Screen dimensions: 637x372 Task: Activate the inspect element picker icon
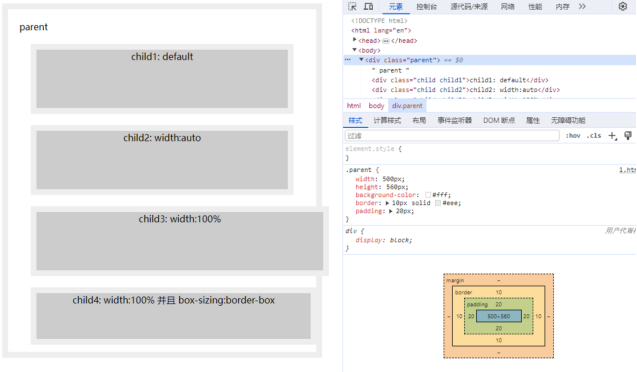[352, 6]
